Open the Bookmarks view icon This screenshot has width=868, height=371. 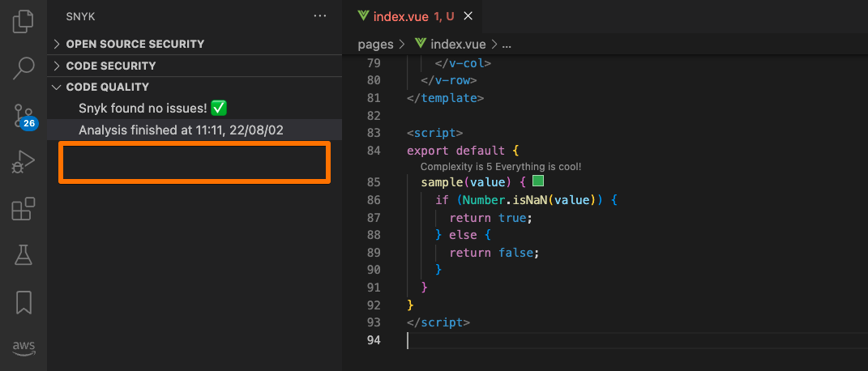pyautogui.click(x=24, y=303)
